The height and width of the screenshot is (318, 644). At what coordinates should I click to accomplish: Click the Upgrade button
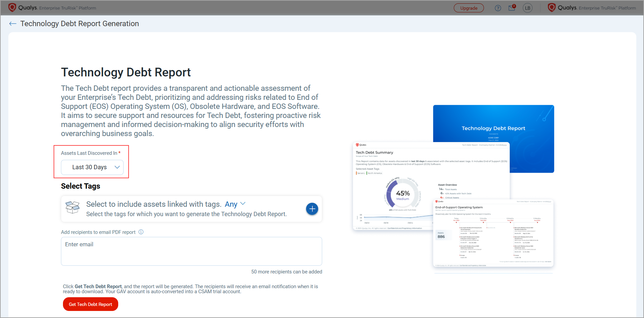(469, 8)
